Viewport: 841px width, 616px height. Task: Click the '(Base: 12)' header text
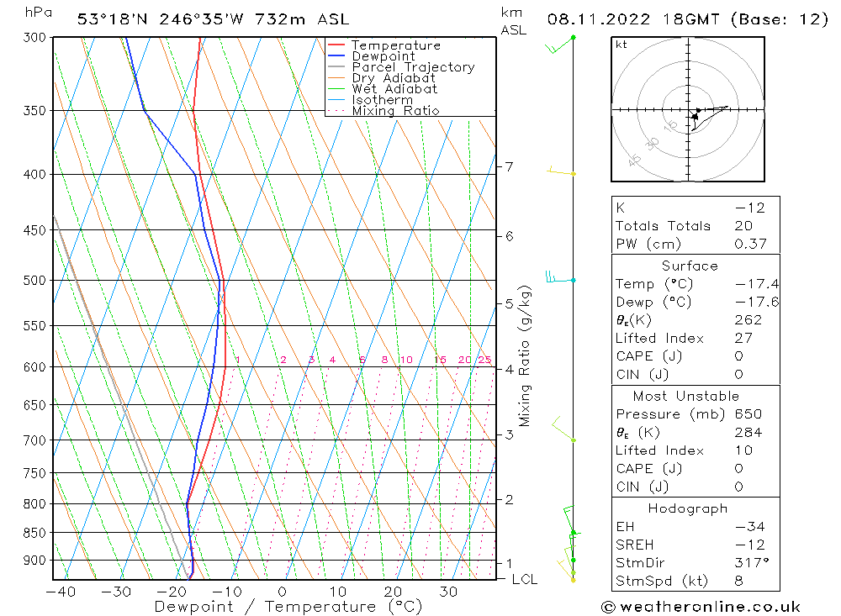[780, 20]
